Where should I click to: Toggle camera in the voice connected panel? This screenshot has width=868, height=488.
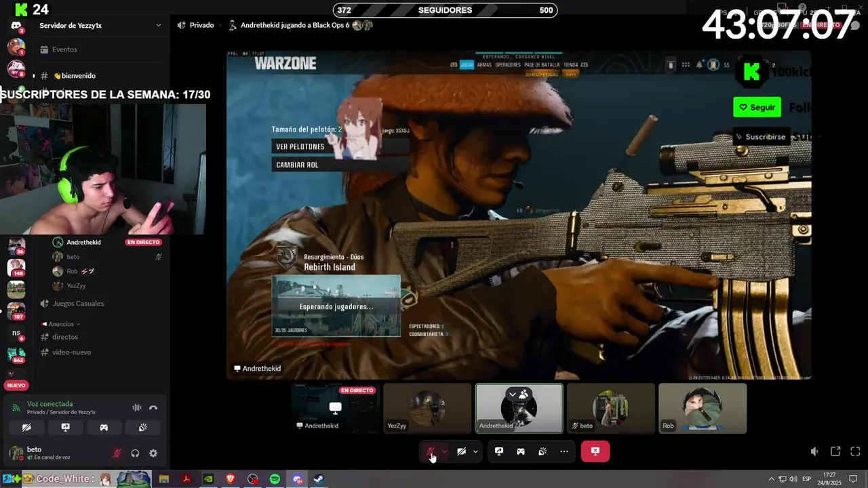[x=26, y=428]
